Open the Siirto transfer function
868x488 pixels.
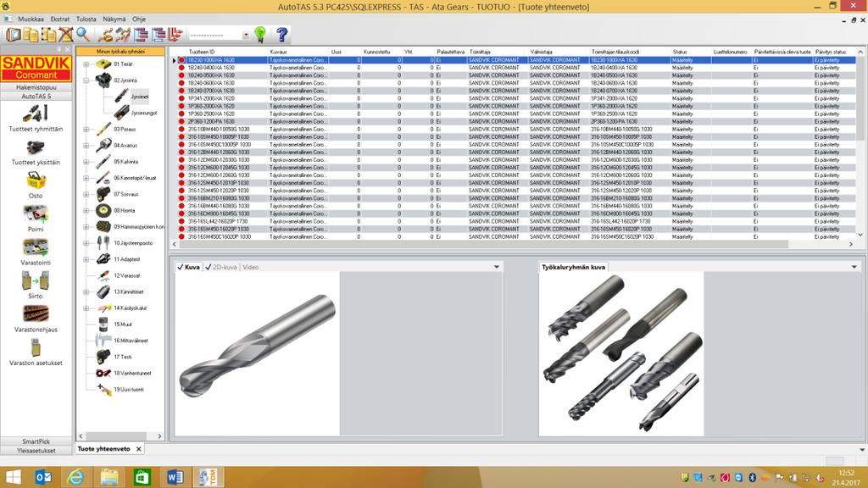(36, 285)
